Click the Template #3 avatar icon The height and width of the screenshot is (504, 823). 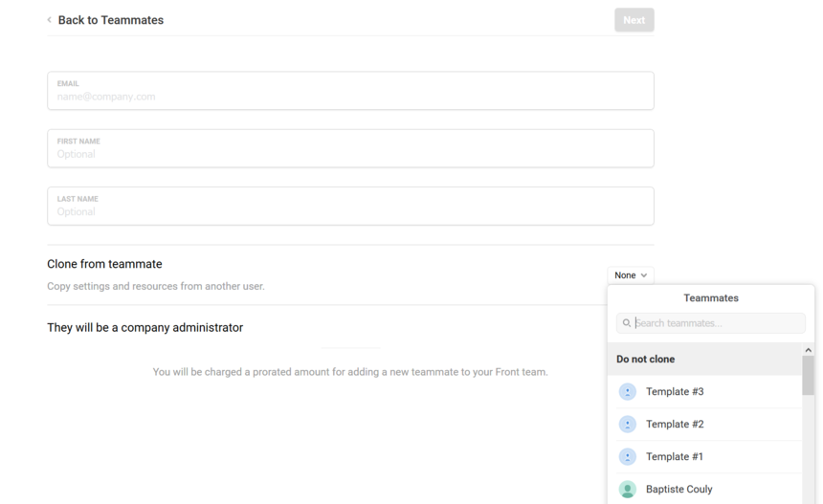(x=627, y=392)
